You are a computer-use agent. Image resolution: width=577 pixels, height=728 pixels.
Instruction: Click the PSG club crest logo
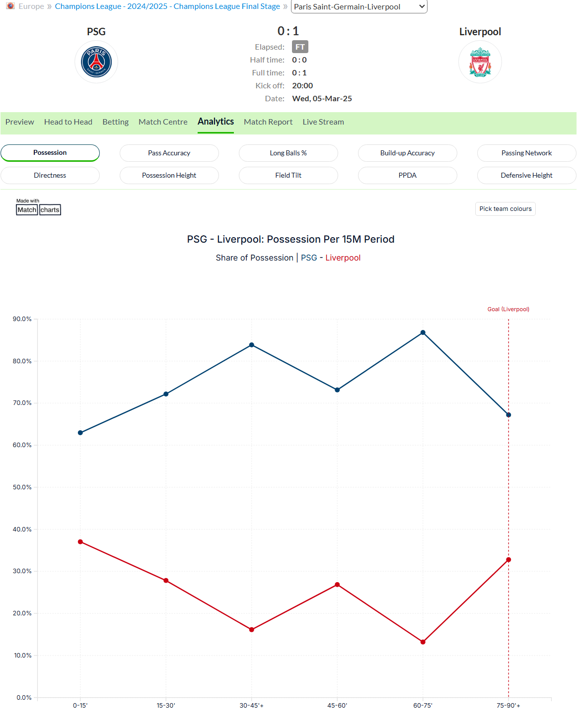point(96,62)
